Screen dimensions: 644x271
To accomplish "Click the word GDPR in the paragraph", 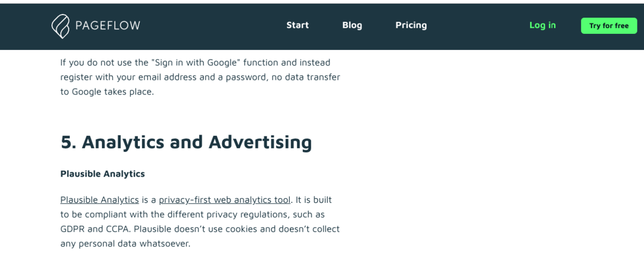I will coord(72,229).
